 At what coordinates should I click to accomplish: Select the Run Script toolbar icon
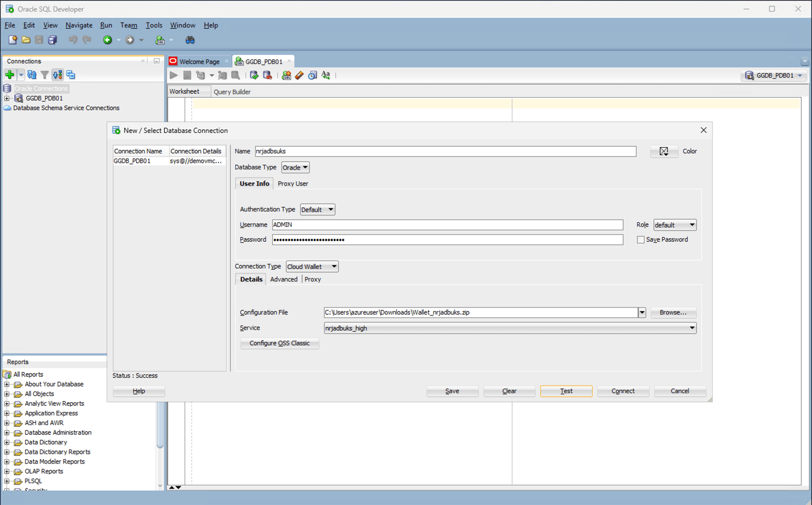[187, 75]
